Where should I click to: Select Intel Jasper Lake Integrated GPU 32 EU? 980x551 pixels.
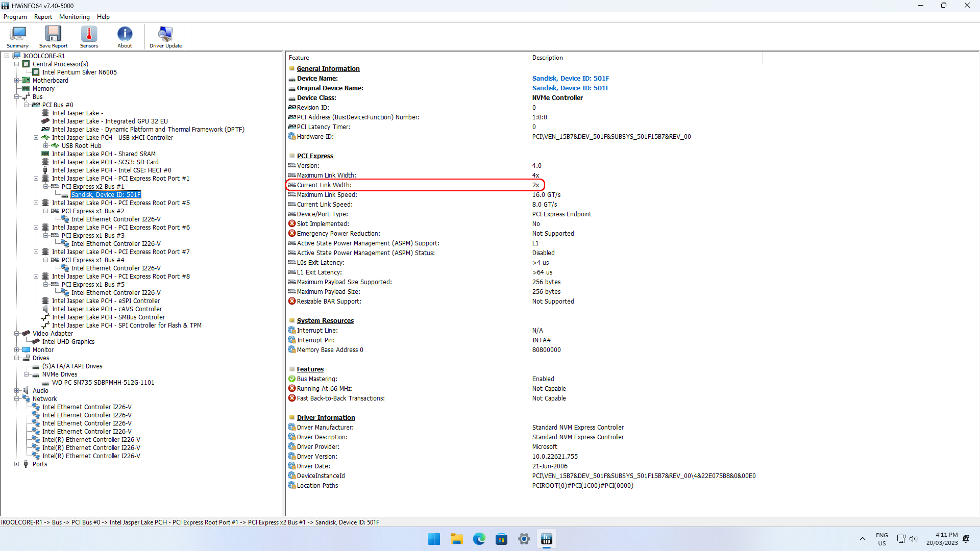pos(110,121)
